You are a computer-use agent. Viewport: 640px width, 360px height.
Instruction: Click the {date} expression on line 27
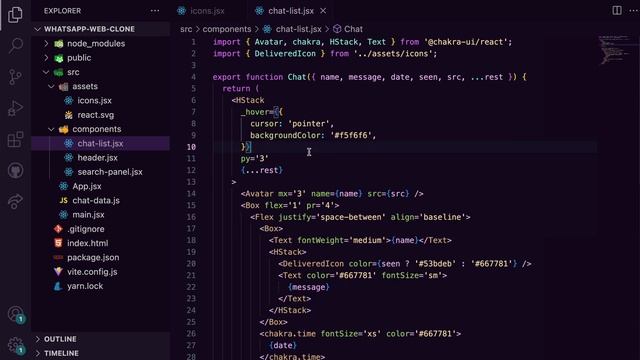[x=282, y=345]
